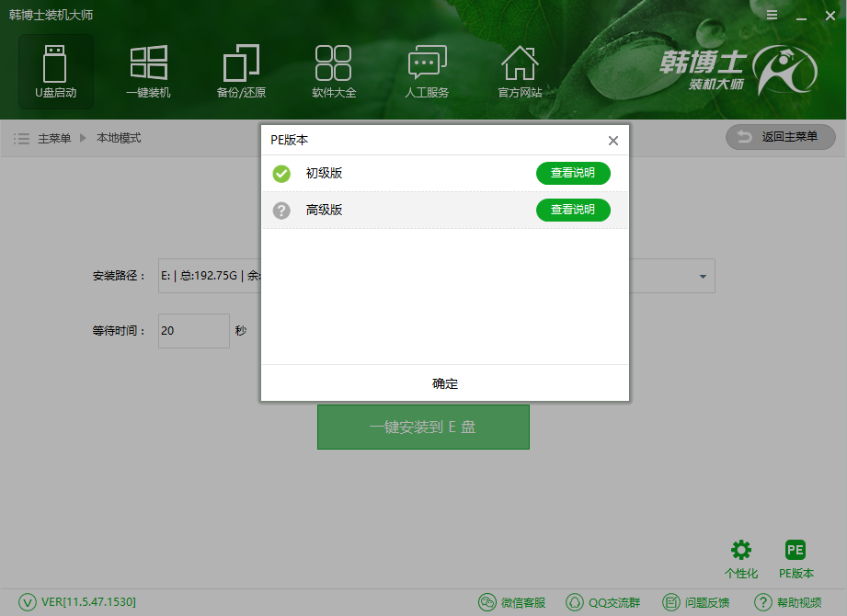This screenshot has height=616, width=847.
Task: Edit the 等待时间 wait time field
Action: [x=193, y=330]
